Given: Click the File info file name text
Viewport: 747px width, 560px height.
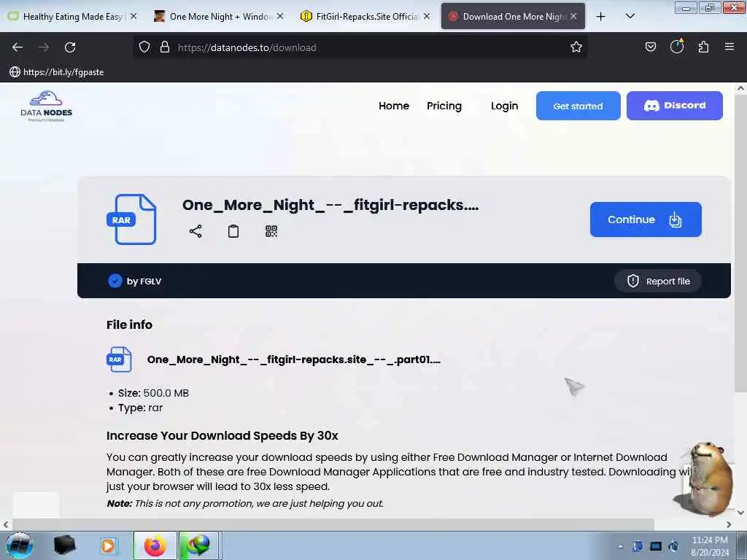Looking at the screenshot, I should pyautogui.click(x=293, y=359).
